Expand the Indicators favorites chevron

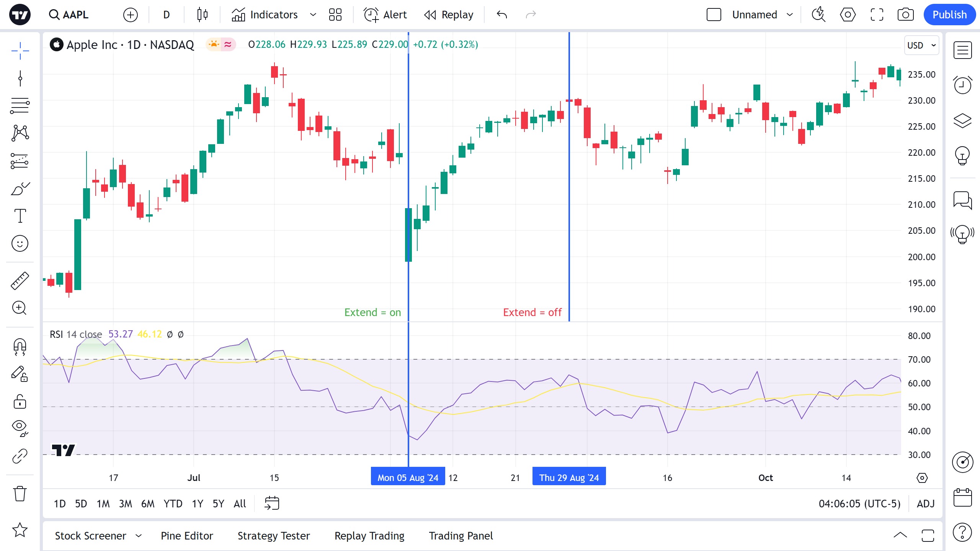click(x=313, y=15)
